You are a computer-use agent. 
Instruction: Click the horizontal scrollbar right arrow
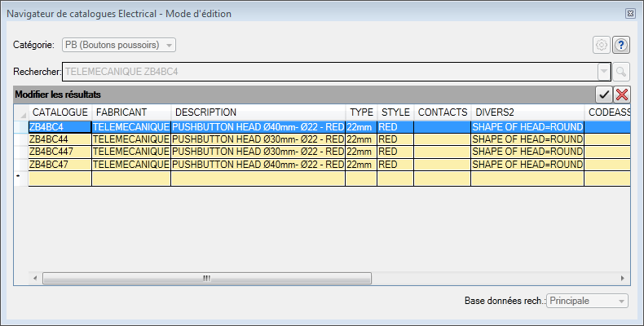(623, 279)
